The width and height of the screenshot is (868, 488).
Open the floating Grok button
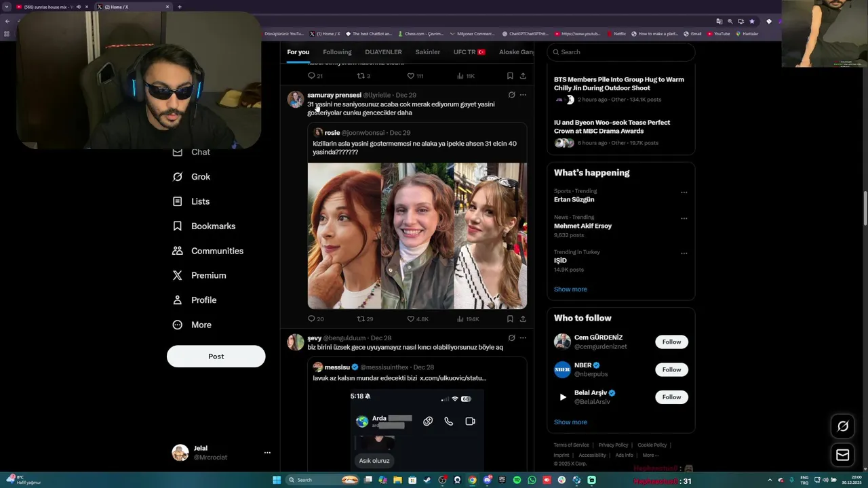point(843,426)
